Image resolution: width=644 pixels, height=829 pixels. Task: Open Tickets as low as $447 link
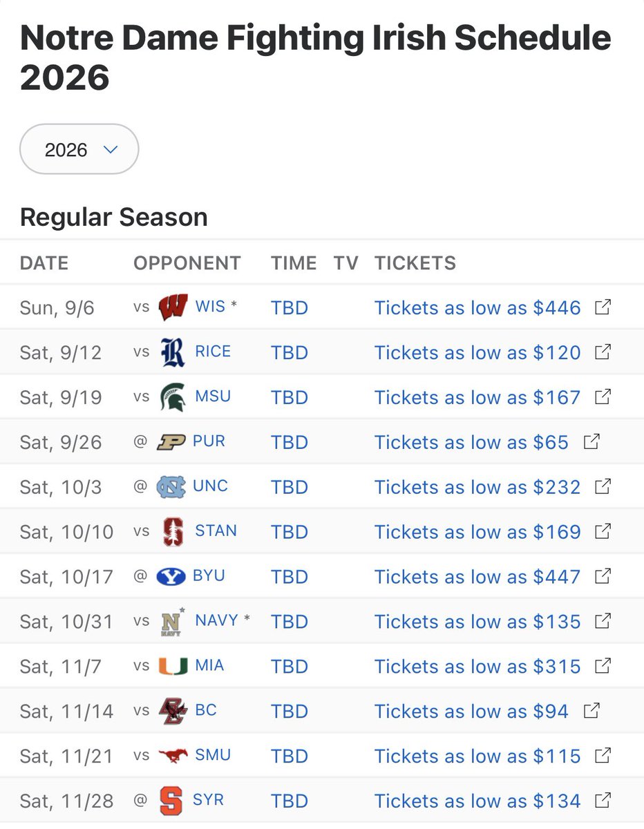pos(477,577)
